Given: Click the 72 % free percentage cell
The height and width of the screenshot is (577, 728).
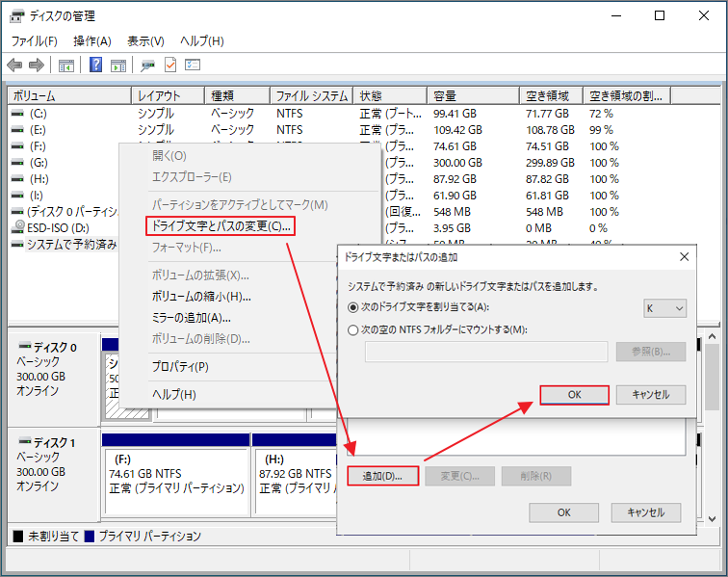Looking at the screenshot, I should [601, 114].
